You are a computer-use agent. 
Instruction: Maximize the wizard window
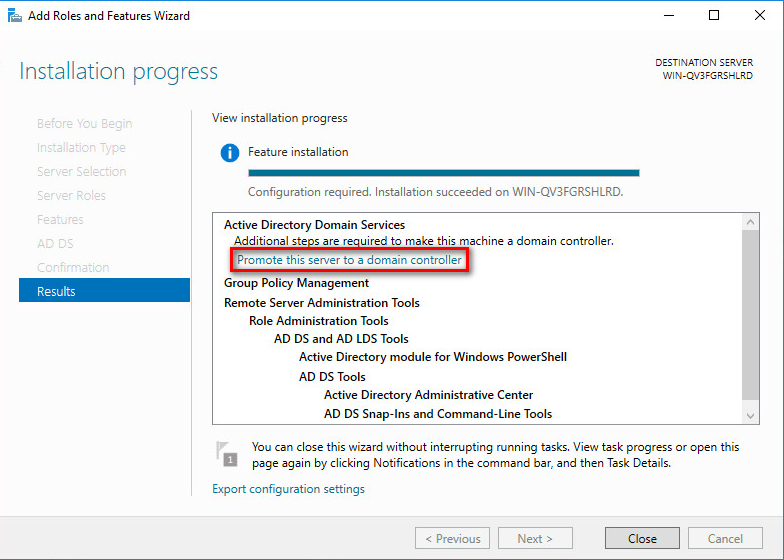(714, 16)
